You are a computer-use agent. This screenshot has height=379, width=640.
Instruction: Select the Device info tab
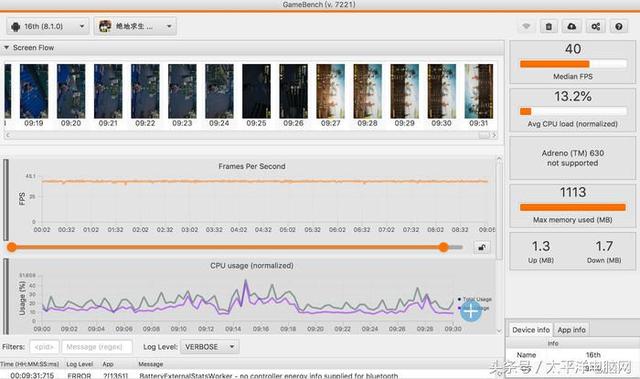click(531, 330)
